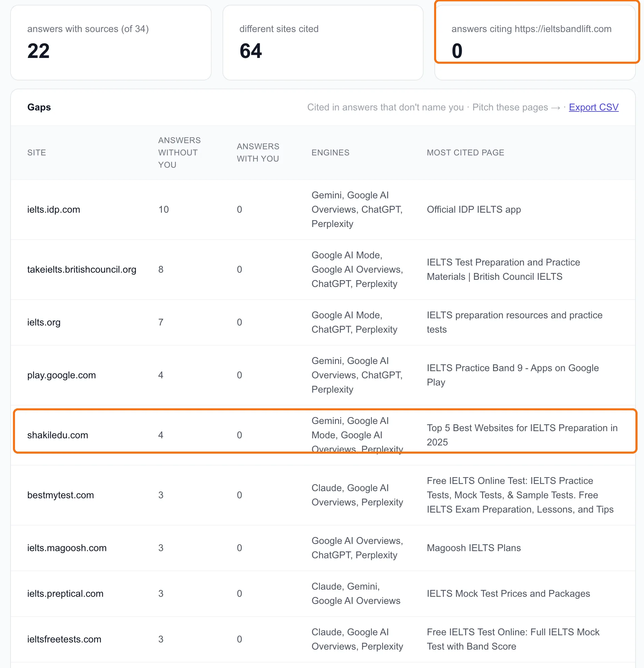Click the engines list for ielts.org row
The image size is (644, 668).
click(354, 322)
